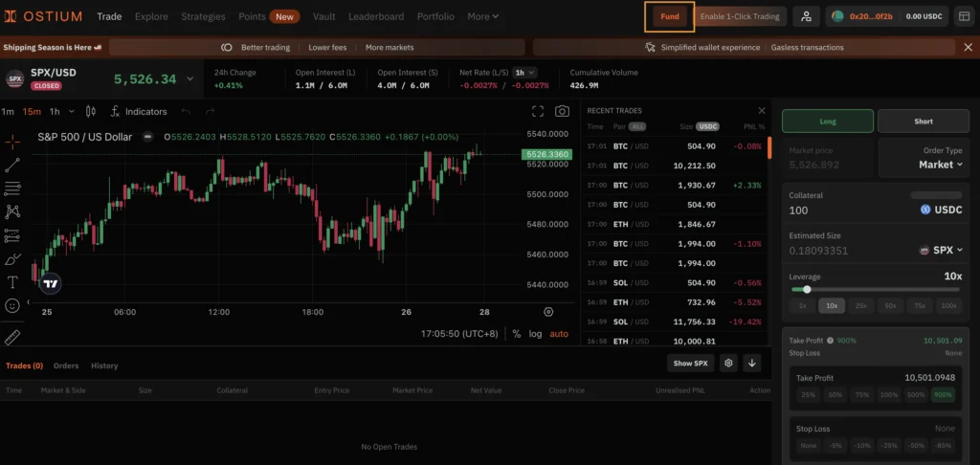Viewport: 980px width, 465px height.
Task: Open the Order Type Market dropdown
Action: [x=940, y=165]
